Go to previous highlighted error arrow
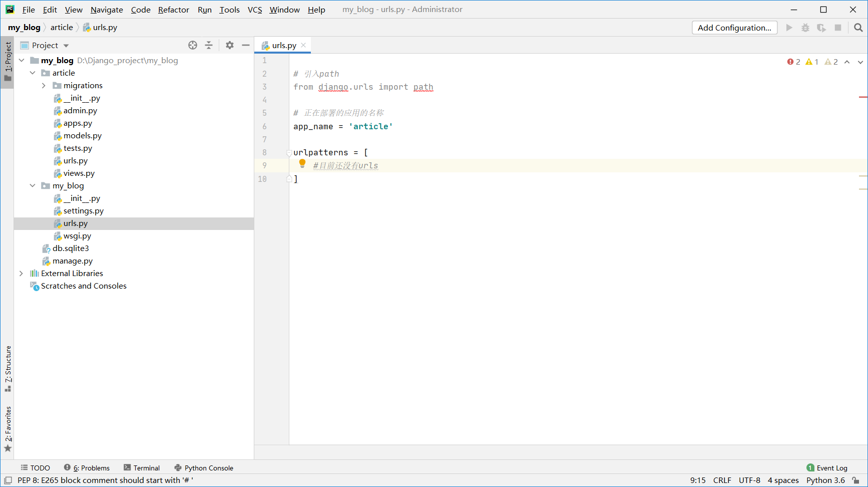This screenshot has height=487, width=868. click(847, 62)
